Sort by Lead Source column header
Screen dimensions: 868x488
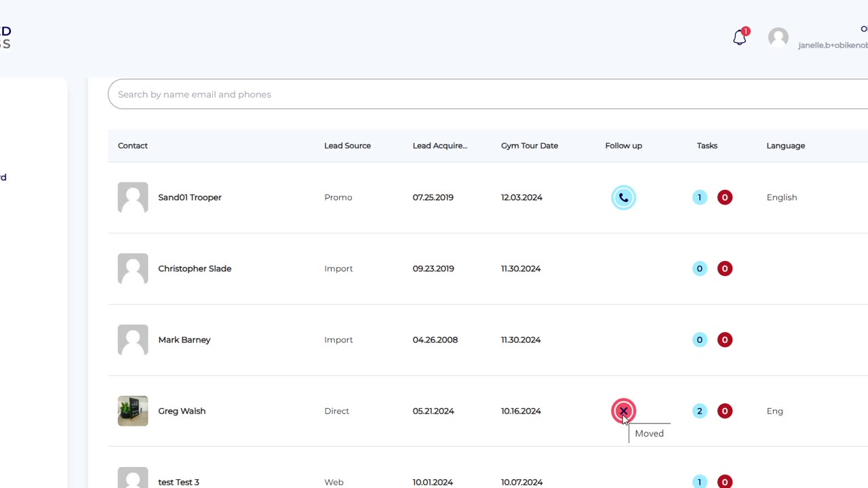pos(347,146)
